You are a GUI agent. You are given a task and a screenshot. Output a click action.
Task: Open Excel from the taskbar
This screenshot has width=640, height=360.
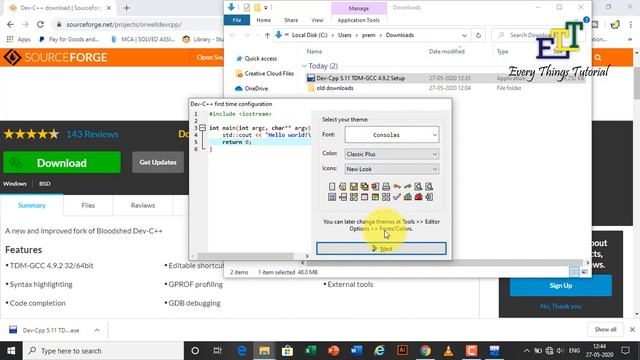click(x=311, y=351)
